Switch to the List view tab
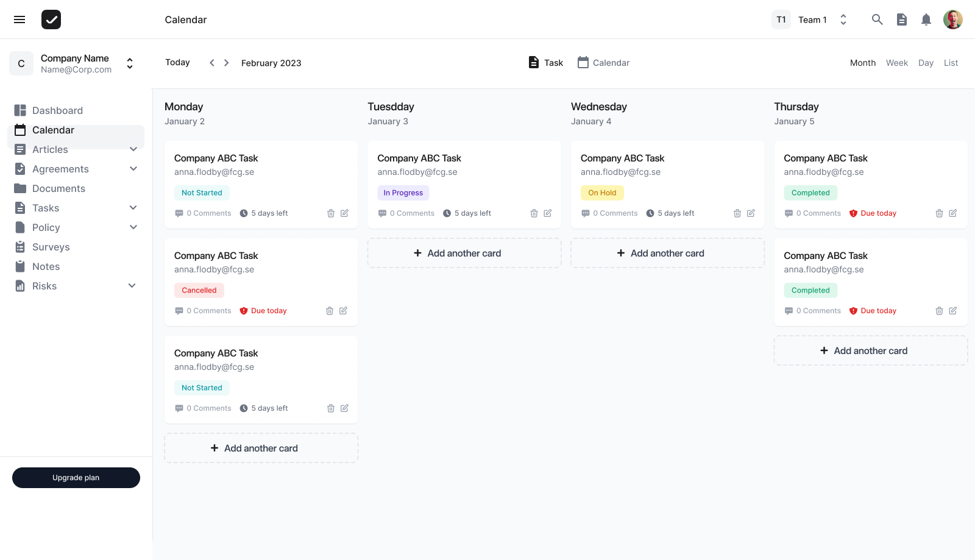This screenshot has height=560, width=975. tap(951, 62)
